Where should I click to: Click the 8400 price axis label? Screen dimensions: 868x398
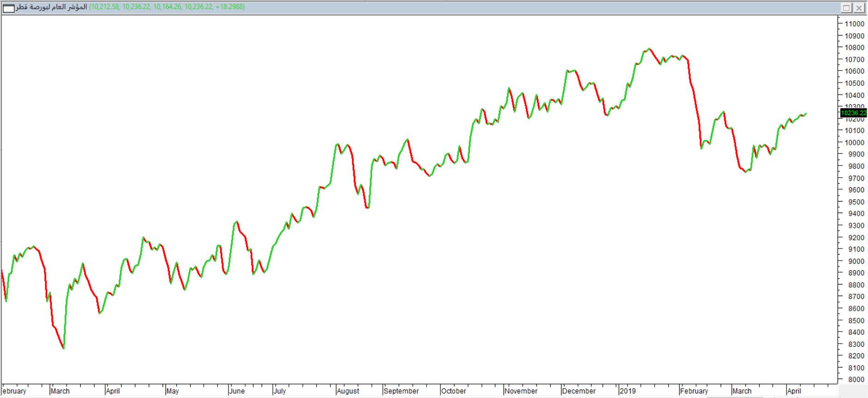pos(856,333)
